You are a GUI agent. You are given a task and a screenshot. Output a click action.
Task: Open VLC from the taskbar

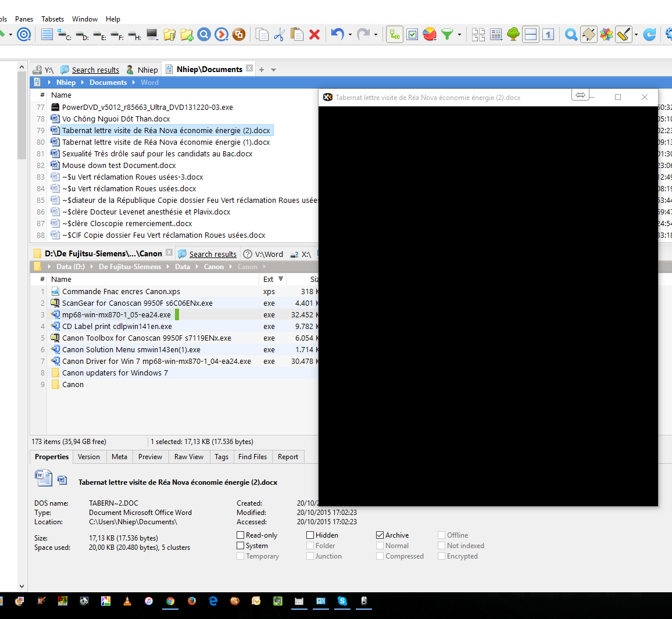coord(127,601)
